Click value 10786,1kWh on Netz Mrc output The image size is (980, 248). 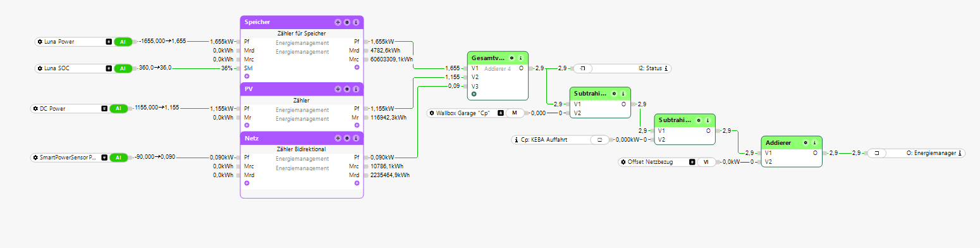pos(388,166)
